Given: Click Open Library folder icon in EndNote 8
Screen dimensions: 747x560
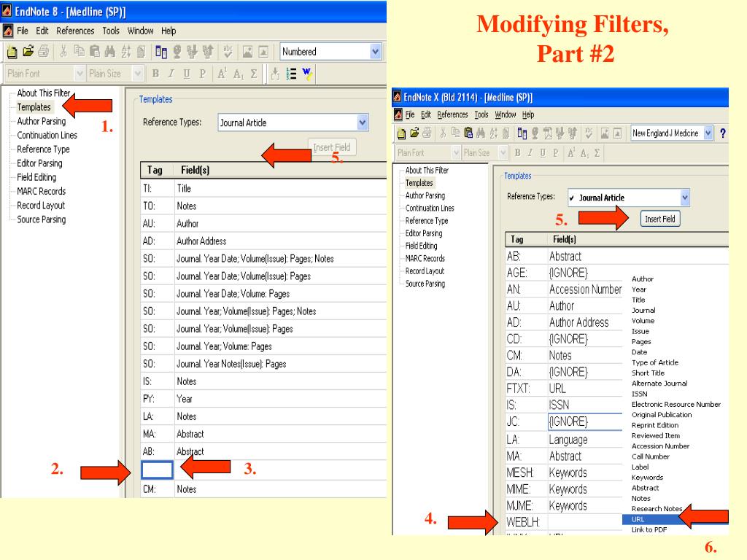Looking at the screenshot, I should coord(28,51).
